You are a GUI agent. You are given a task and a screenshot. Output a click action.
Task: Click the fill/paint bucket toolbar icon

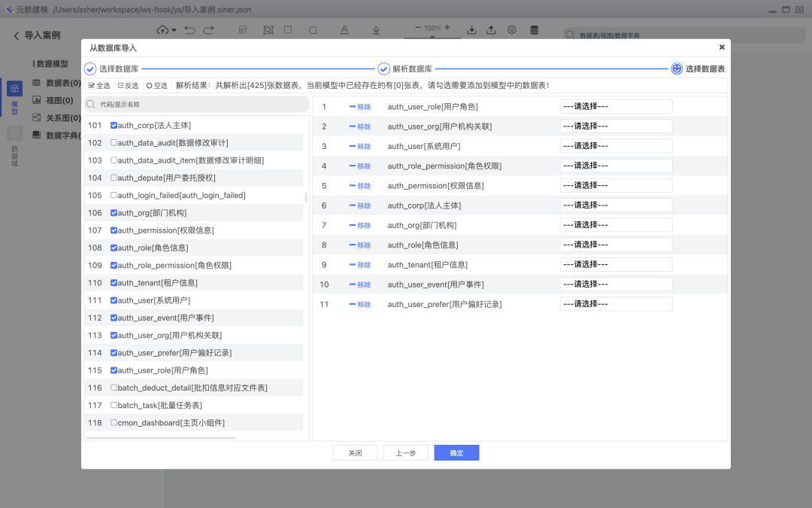[377, 30]
